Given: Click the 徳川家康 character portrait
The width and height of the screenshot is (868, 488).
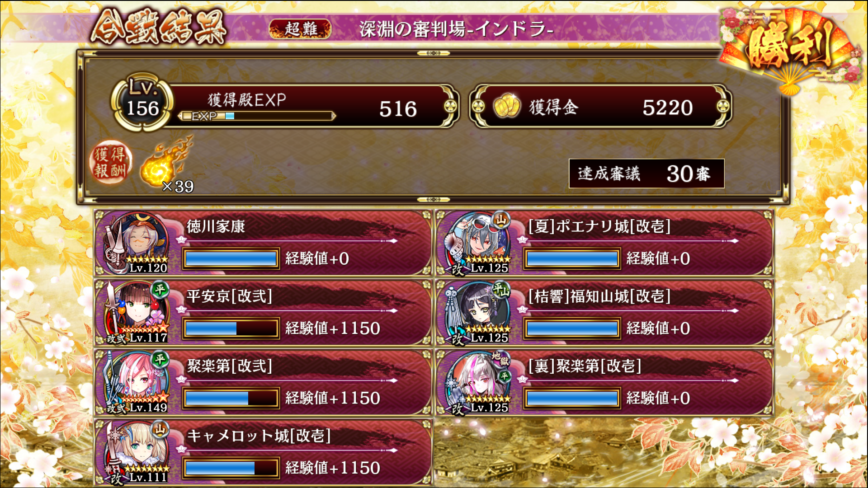Looking at the screenshot, I should [x=136, y=243].
